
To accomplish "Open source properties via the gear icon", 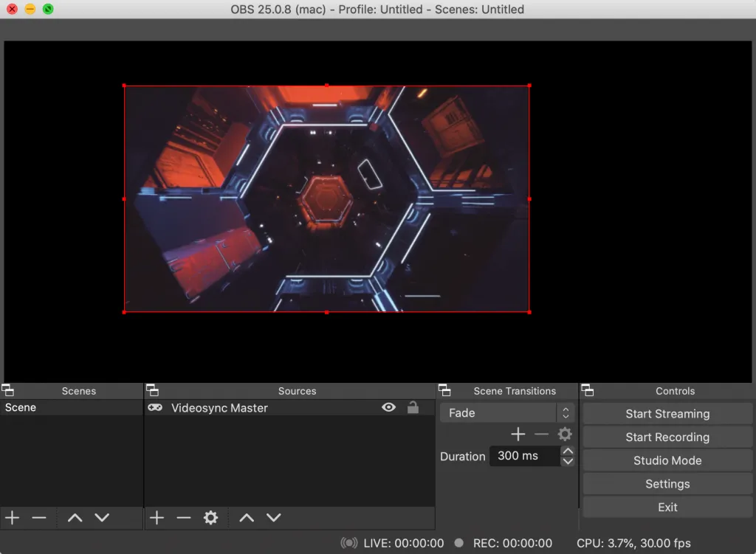I will coord(211,517).
